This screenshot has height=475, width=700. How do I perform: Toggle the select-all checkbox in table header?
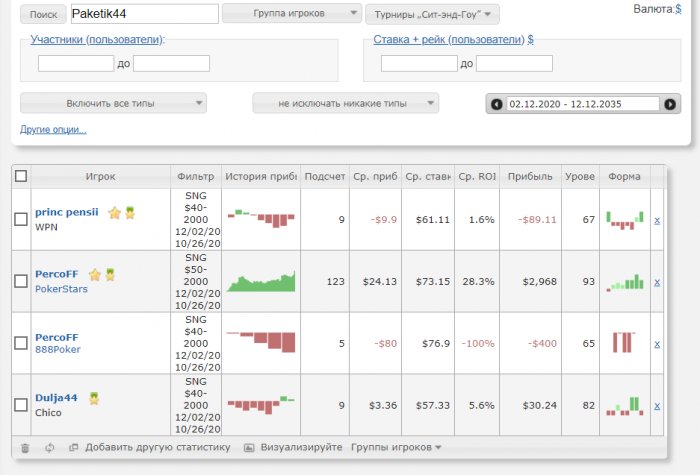(21, 176)
